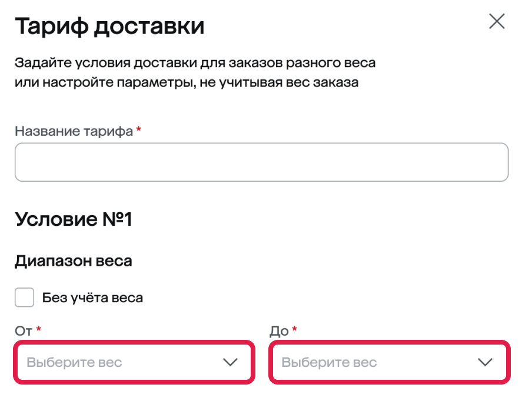Click the Тариф доставки dialog title
The height and width of the screenshot is (401, 532).
(x=109, y=26)
